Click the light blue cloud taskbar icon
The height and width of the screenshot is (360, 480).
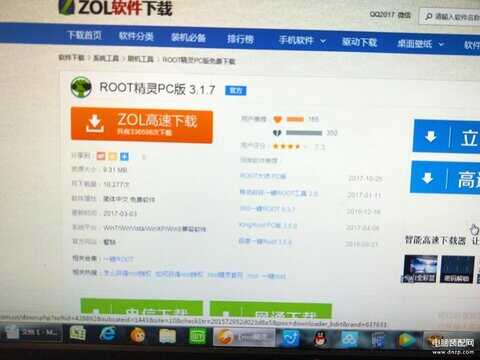(350, 340)
